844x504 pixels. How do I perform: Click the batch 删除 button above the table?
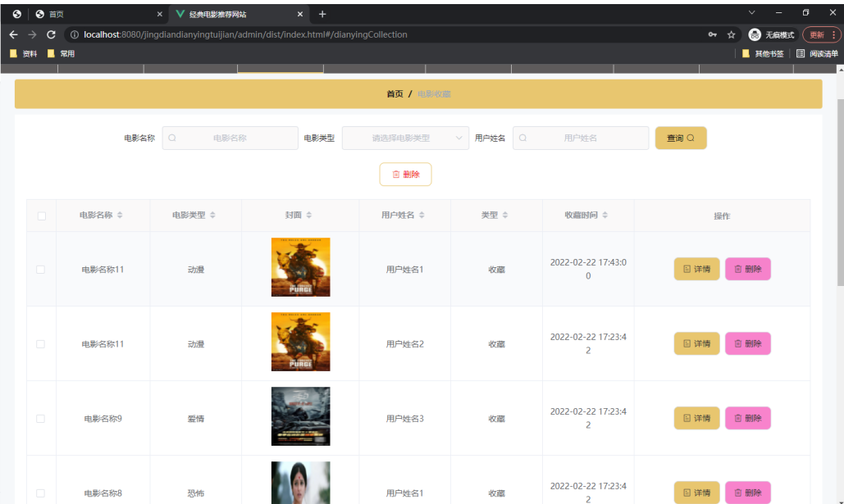pyautogui.click(x=405, y=175)
